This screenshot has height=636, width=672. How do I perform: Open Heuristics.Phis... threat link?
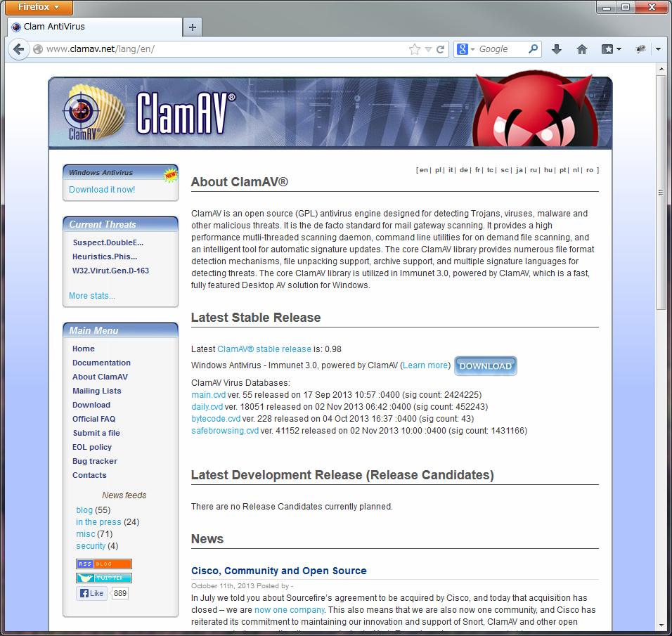tap(105, 257)
